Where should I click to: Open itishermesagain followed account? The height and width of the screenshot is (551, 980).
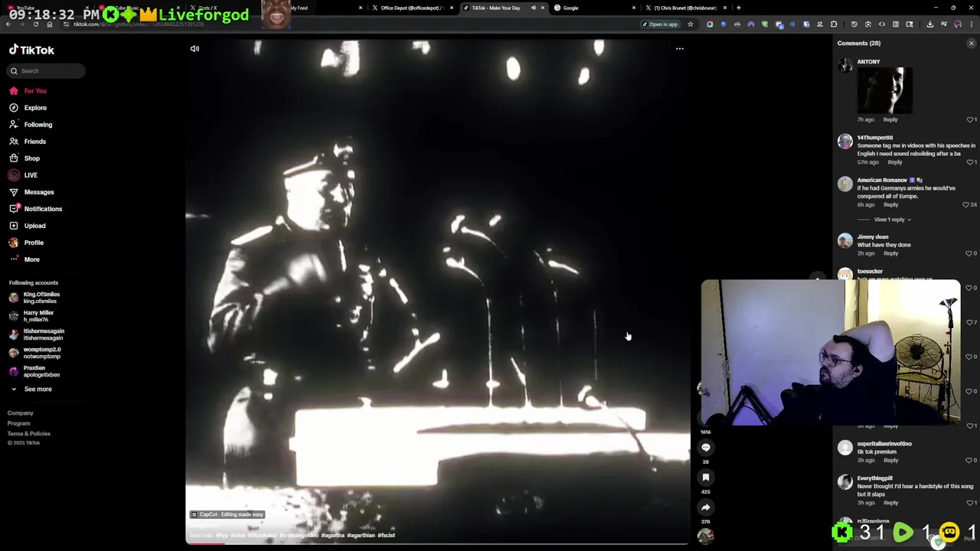coord(44,334)
